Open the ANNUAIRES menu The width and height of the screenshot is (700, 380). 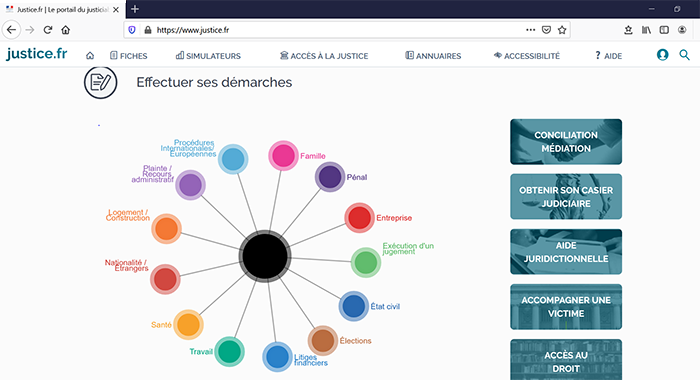click(433, 56)
